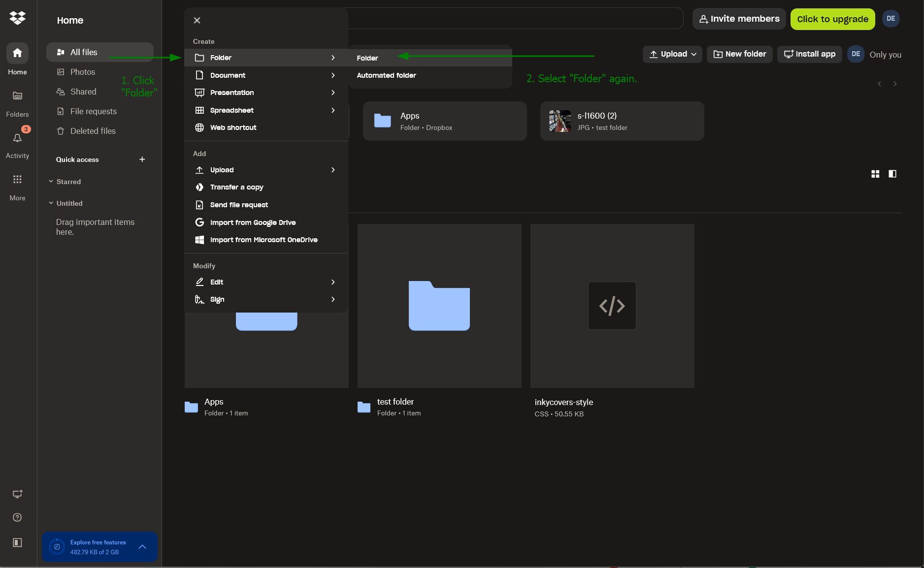Open All files in sidebar
The width and height of the screenshot is (924, 568).
click(100, 52)
